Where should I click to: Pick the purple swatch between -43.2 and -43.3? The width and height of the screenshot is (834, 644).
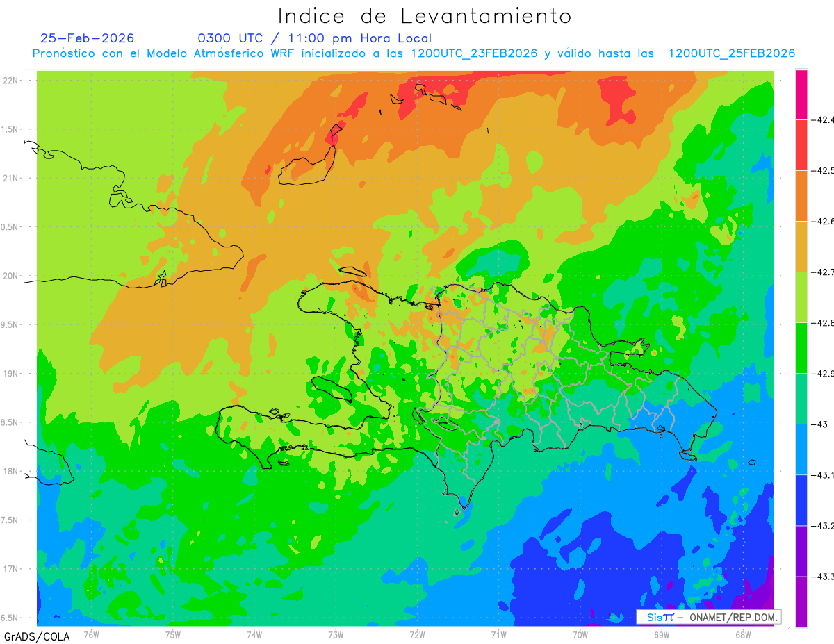point(801,550)
